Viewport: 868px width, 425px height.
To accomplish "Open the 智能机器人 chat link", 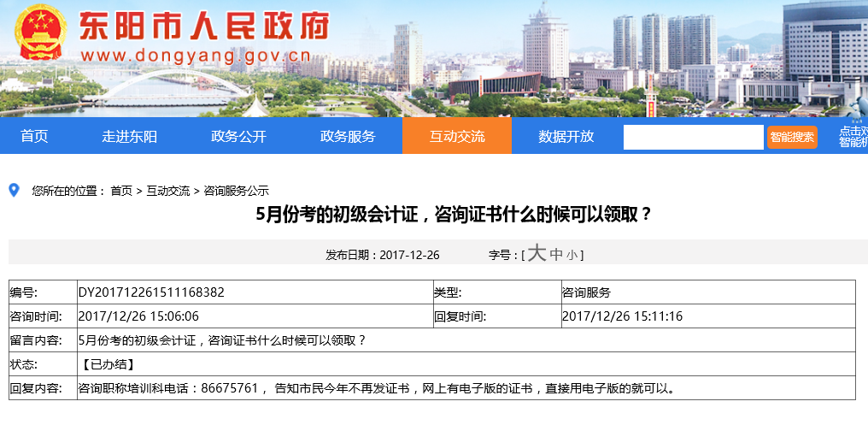I will [853, 137].
